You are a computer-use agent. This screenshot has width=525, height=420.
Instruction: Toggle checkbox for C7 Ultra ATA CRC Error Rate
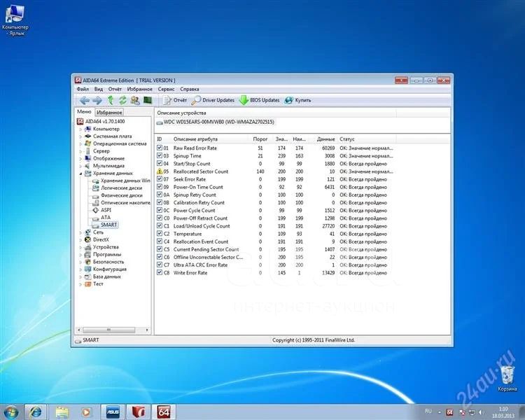click(160, 265)
